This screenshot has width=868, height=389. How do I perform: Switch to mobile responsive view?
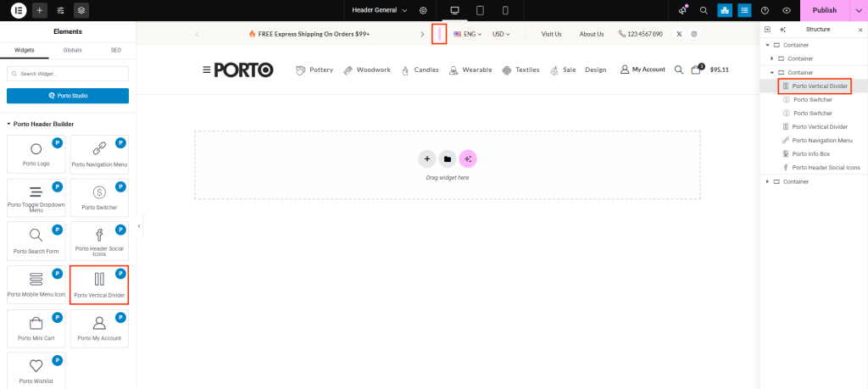click(x=505, y=10)
